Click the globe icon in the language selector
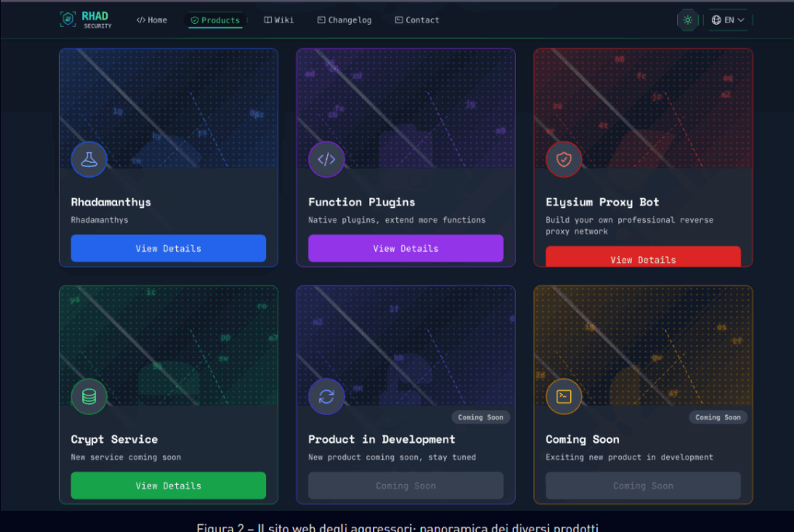Image resolution: width=794 pixels, height=532 pixels. [716, 20]
